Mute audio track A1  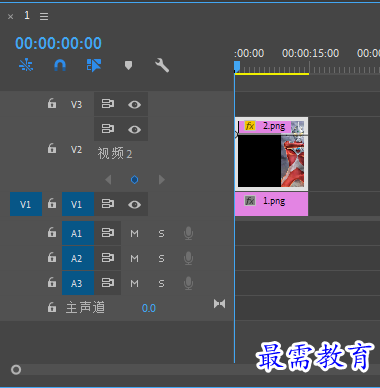134,234
